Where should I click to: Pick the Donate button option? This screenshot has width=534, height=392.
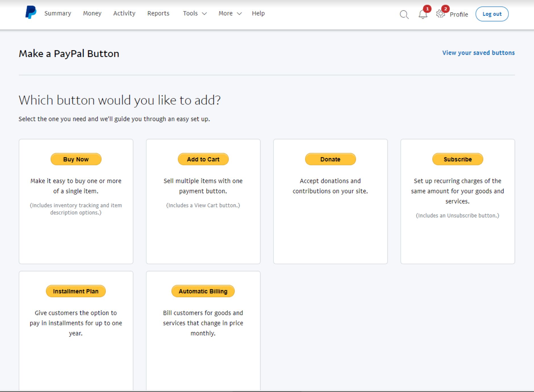pos(330,159)
